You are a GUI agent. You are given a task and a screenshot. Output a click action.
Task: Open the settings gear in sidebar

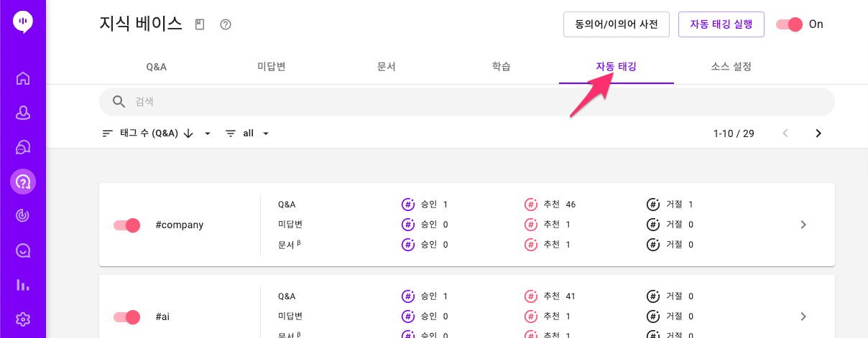tap(23, 319)
